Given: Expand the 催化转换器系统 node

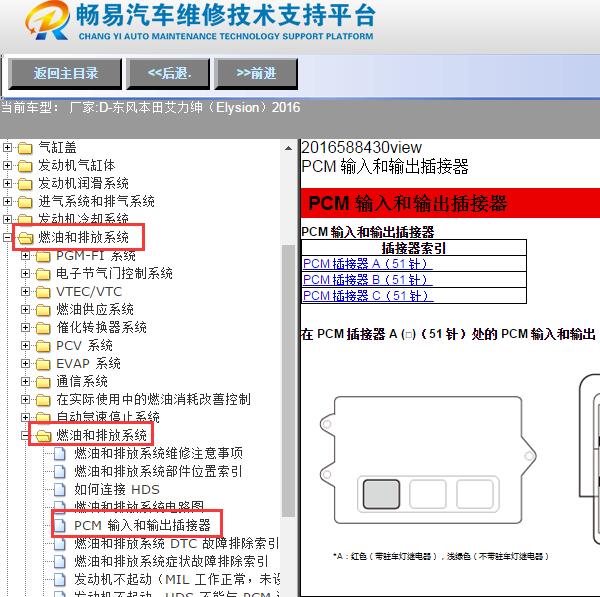Looking at the screenshot, I should point(25,327).
